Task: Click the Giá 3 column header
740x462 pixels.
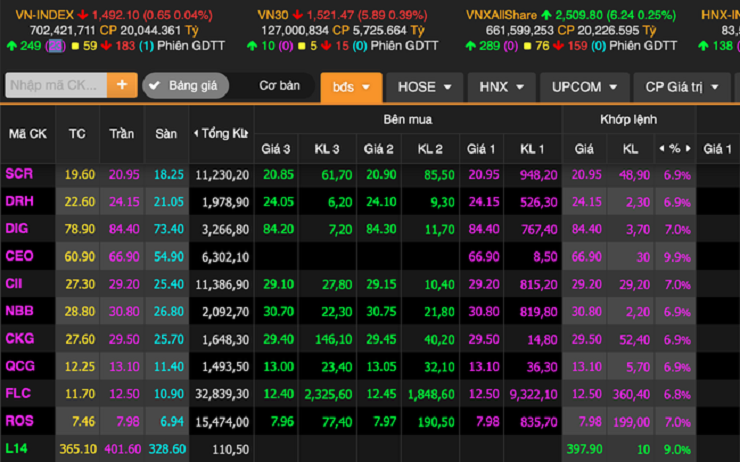Action: click(276, 149)
